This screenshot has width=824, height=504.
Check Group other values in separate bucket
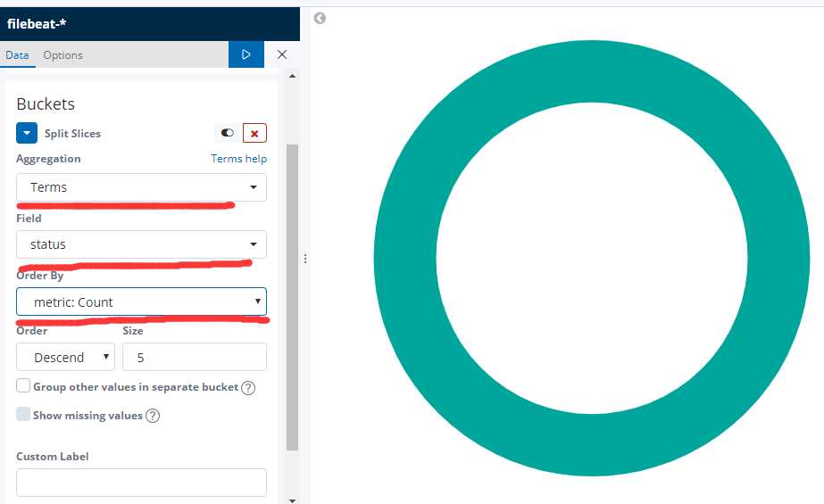pos(23,386)
